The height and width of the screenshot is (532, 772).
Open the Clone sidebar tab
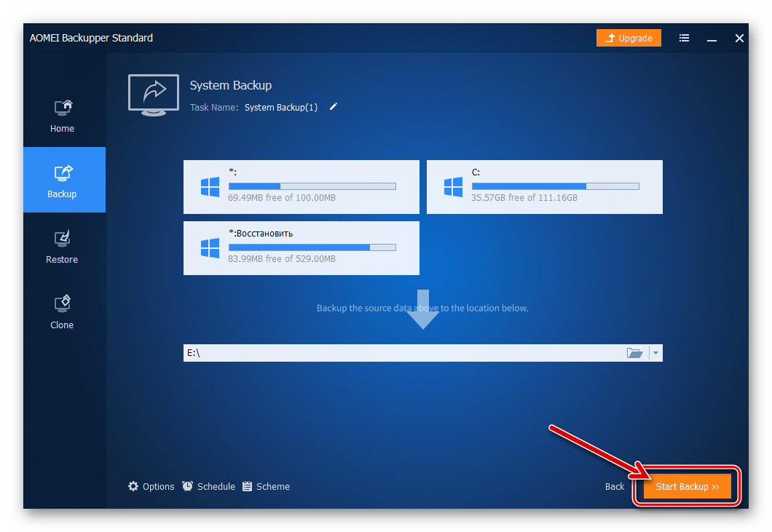[x=62, y=311]
